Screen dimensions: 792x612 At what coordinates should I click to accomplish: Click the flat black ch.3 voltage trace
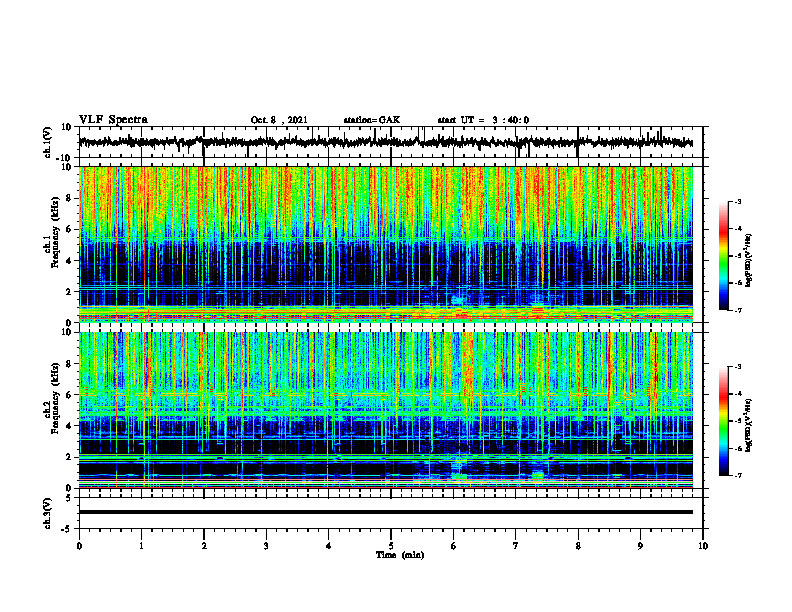pyautogui.click(x=385, y=512)
